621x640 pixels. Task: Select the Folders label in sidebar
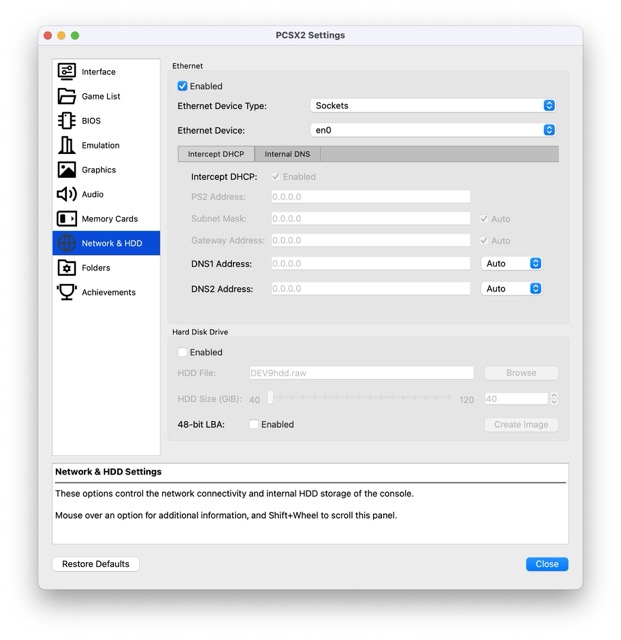[96, 268]
